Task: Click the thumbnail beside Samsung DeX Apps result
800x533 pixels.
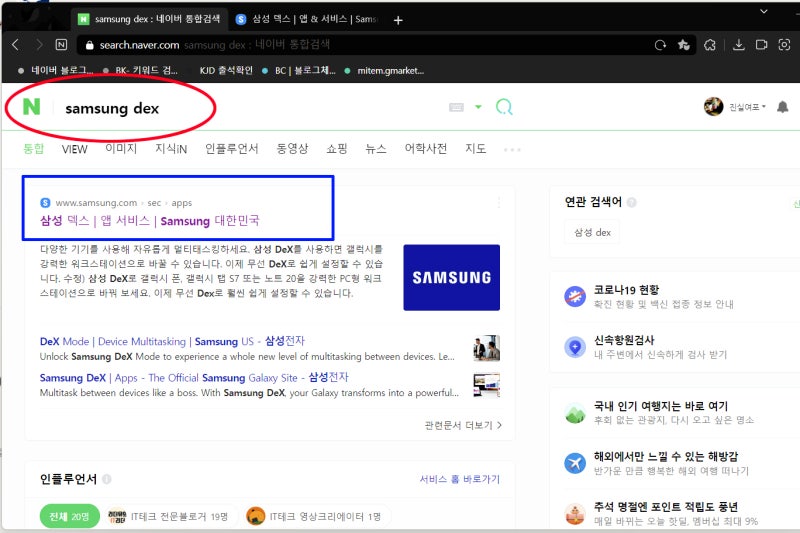Action: point(487,385)
